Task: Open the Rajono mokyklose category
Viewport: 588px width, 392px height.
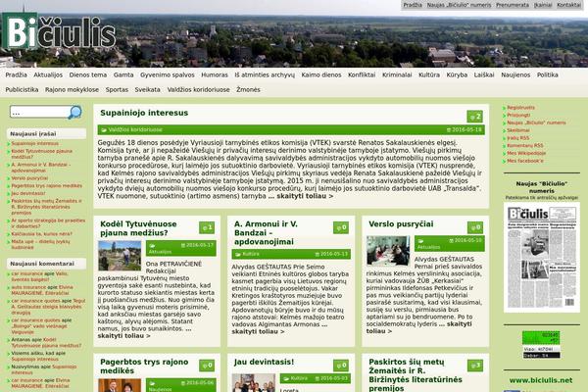Action: pyautogui.click(x=72, y=89)
